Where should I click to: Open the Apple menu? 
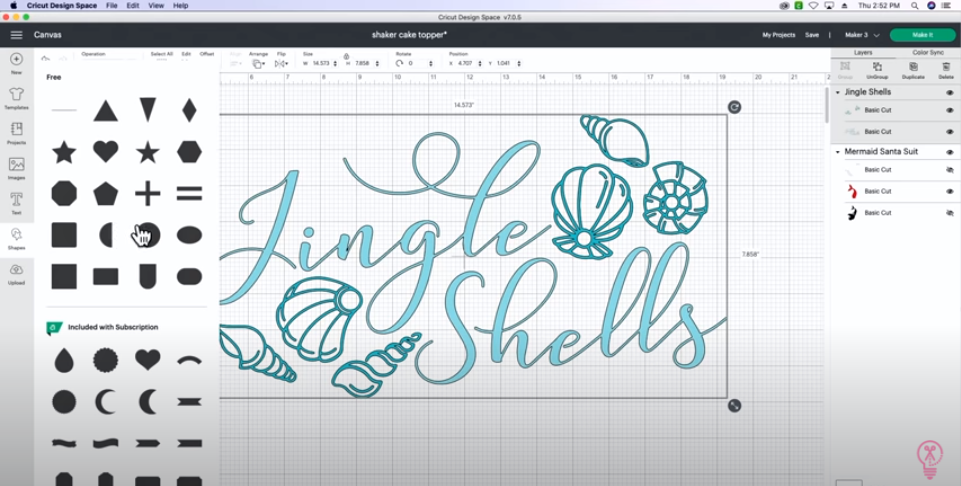(13, 6)
